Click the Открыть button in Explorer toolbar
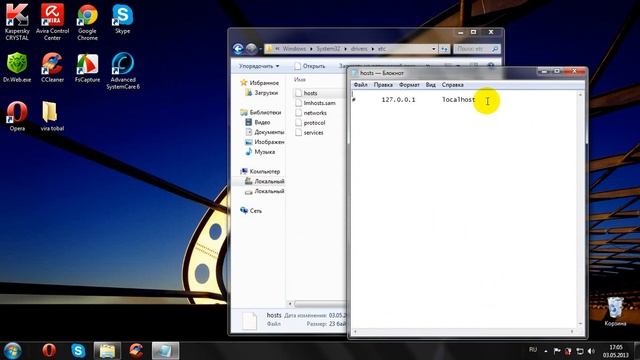The height and width of the screenshot is (360, 640). [310, 66]
